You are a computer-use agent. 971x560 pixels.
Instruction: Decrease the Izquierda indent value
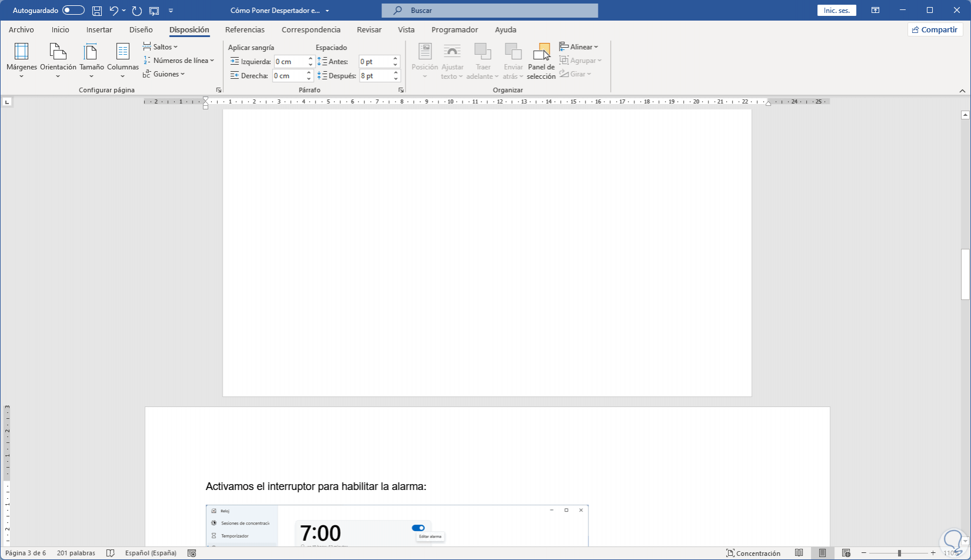coord(311,65)
